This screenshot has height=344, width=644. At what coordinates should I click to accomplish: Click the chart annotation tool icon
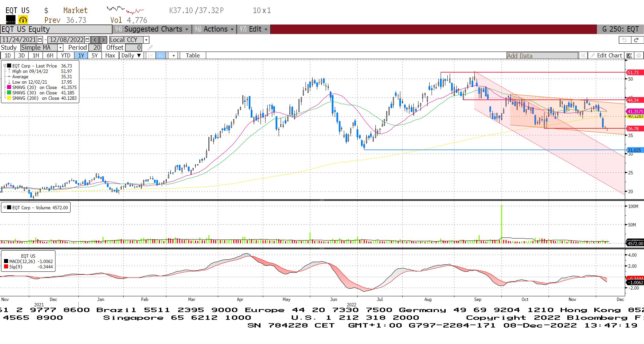click(x=629, y=55)
